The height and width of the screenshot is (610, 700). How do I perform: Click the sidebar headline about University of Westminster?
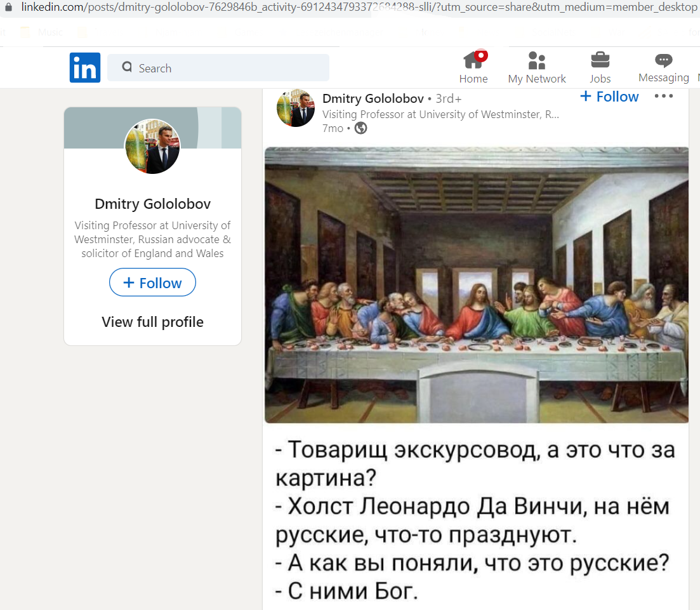tap(153, 239)
